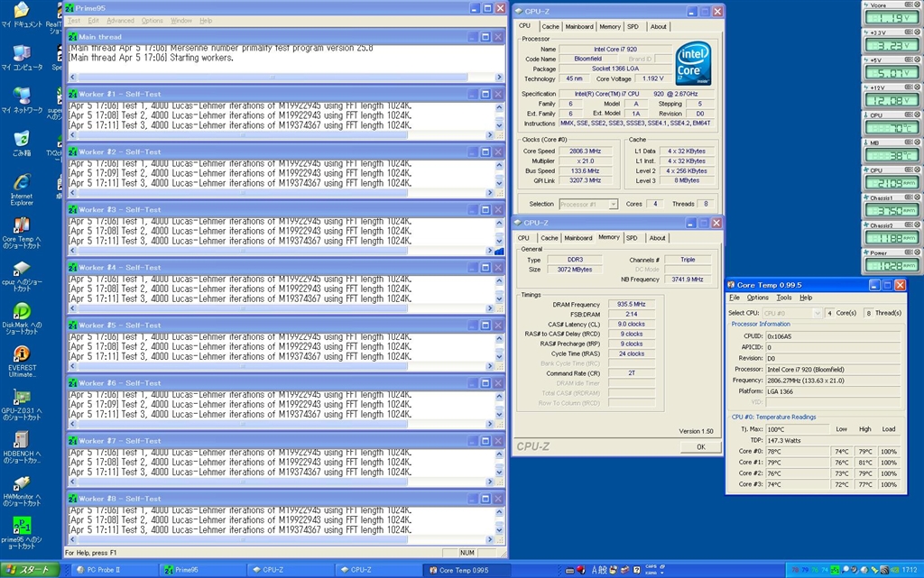Click the Intel Core i7 logo in CPU-Z
Viewport: 924px width, 578px height.
(693, 63)
